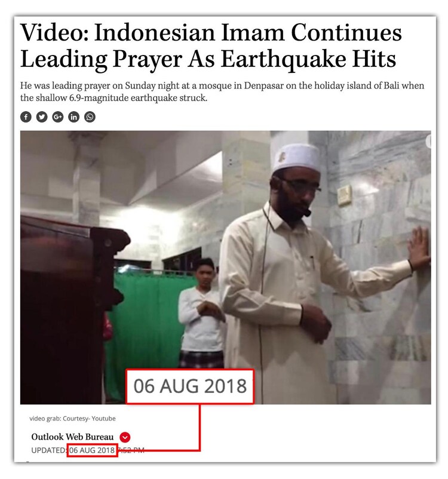The image size is (448, 479).
Task: Click the enlarged 06 AUG 2018 callout box
Action: tap(190, 386)
